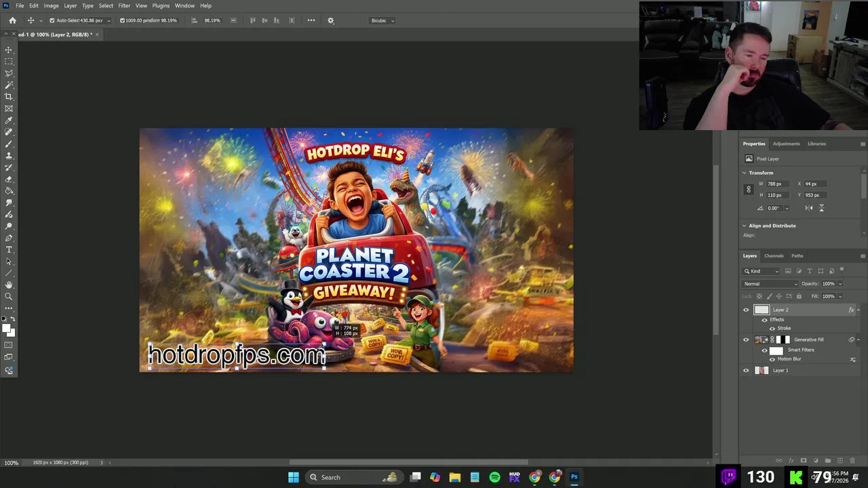The width and height of the screenshot is (868, 488).
Task: Flip horizontal in the Transform section
Action: [809, 208]
